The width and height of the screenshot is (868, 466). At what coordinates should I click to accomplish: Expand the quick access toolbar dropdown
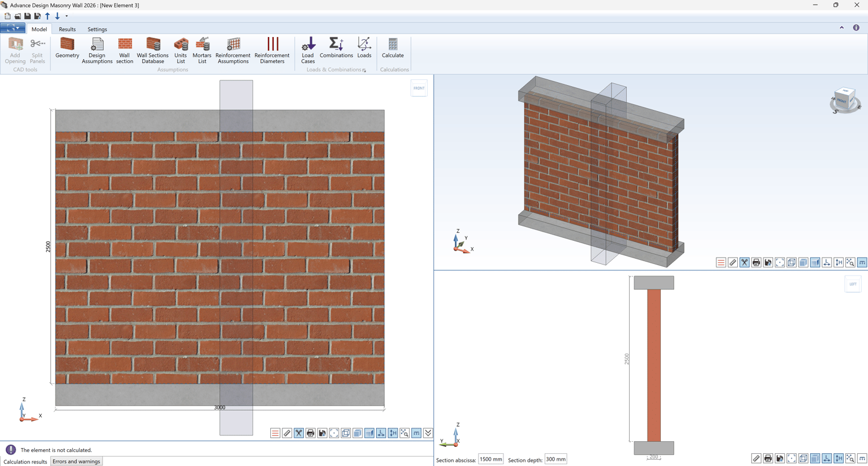pyautogui.click(x=67, y=16)
